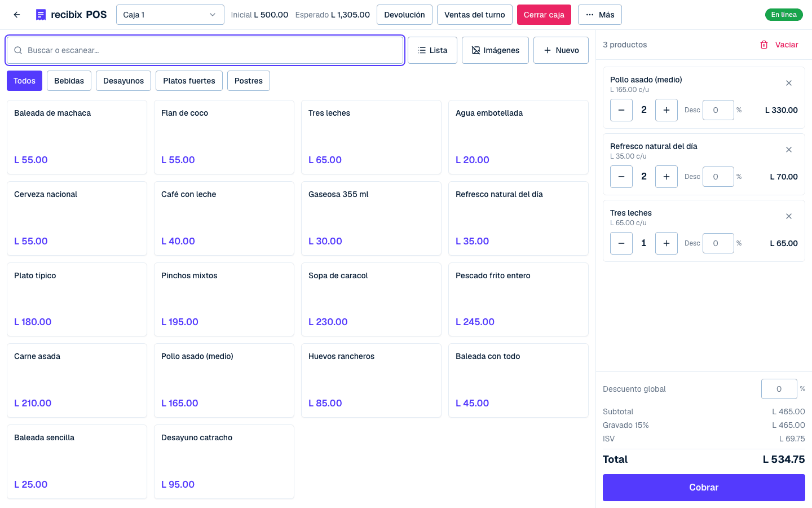
Task: Add Sopa de caracol to the order
Action: point(371,300)
